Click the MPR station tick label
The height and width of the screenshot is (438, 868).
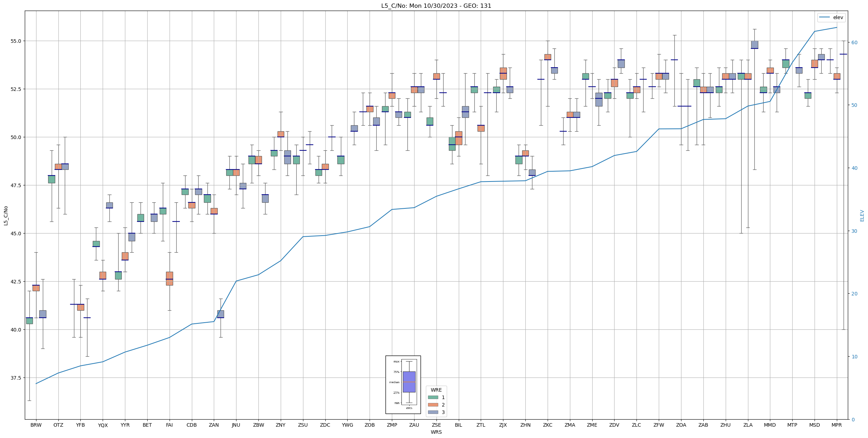pyautogui.click(x=837, y=425)
